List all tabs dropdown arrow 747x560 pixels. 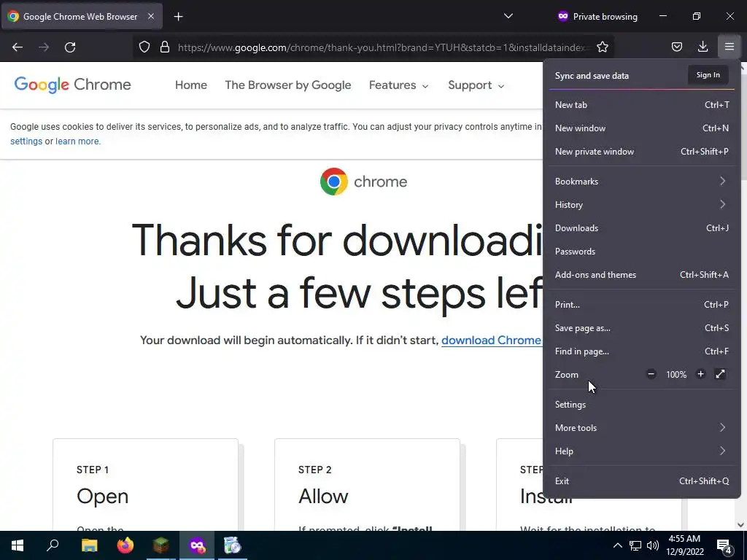(x=508, y=16)
